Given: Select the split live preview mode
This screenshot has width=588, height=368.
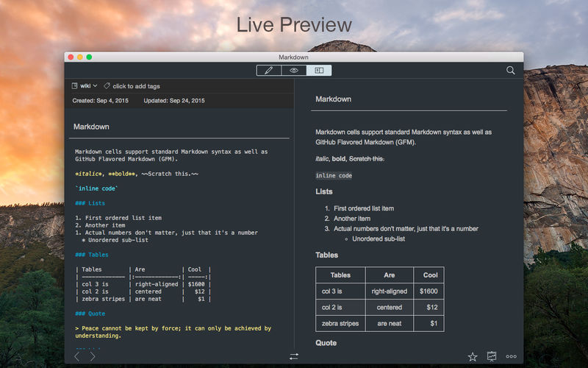Looking at the screenshot, I should pyautogui.click(x=319, y=71).
